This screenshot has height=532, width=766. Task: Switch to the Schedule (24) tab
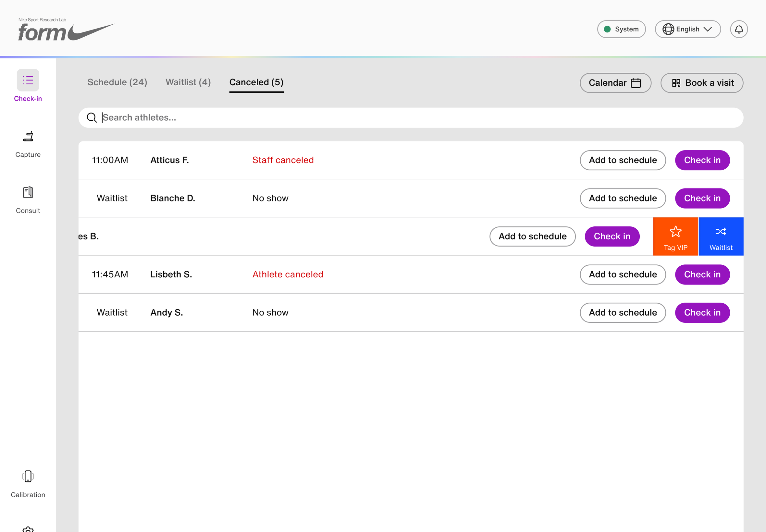[x=117, y=82]
